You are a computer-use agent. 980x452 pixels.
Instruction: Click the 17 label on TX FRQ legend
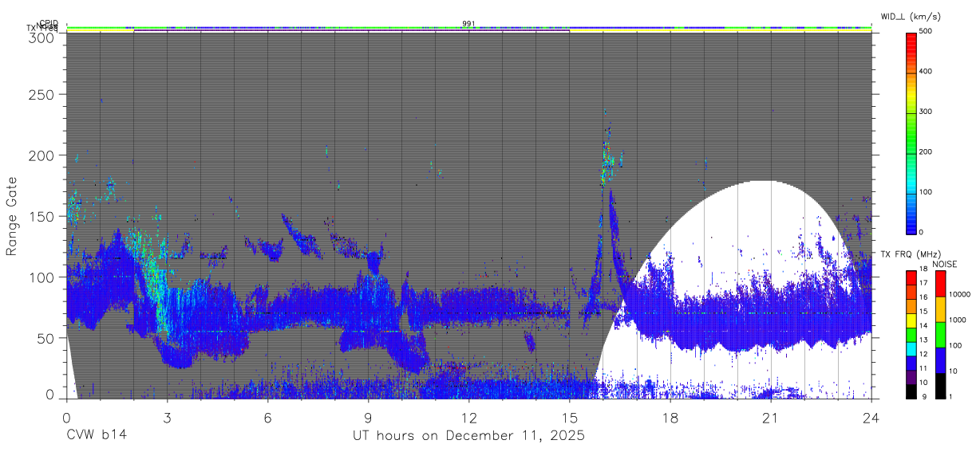point(923,283)
